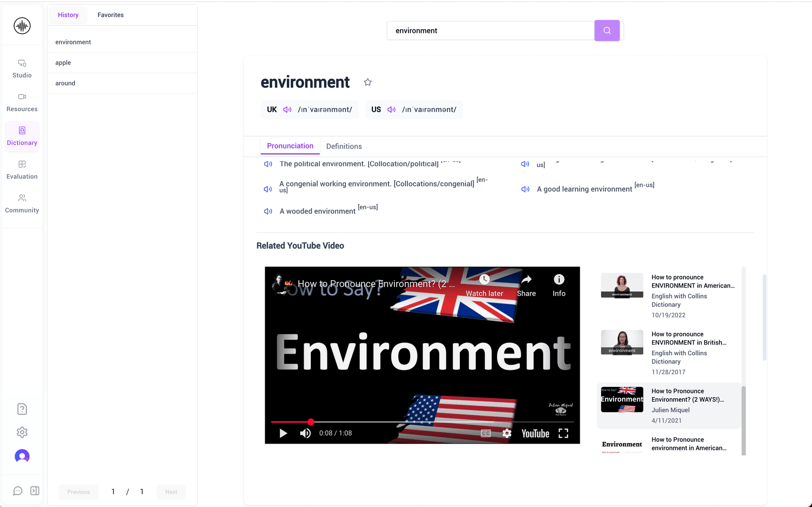Open the help question mark icon
Screen dimensions: 812x507
(x=22, y=409)
